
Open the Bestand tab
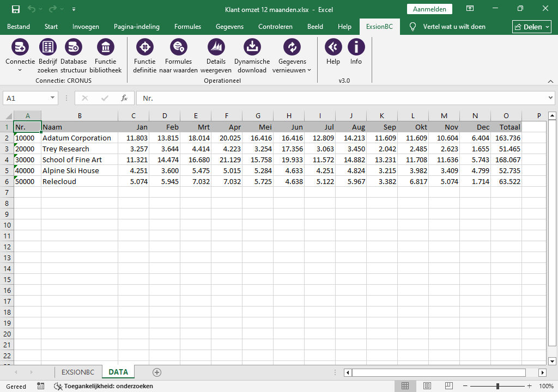tap(19, 27)
